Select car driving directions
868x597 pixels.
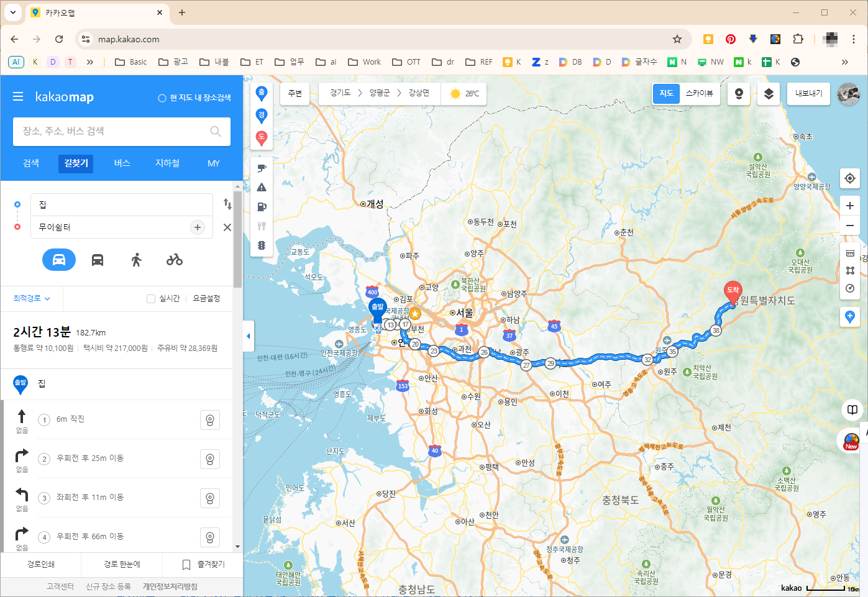[x=59, y=260]
